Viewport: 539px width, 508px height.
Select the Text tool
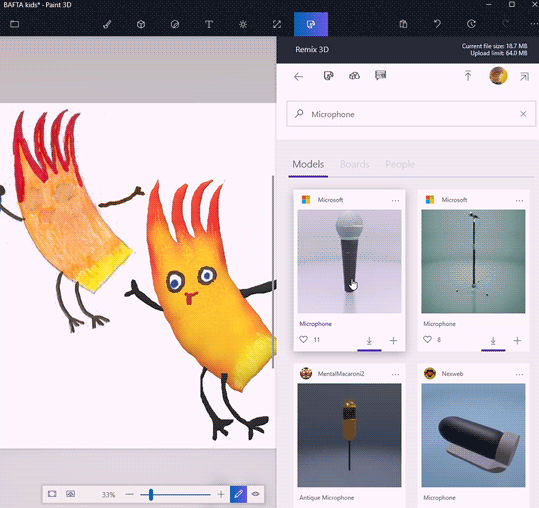coord(209,24)
